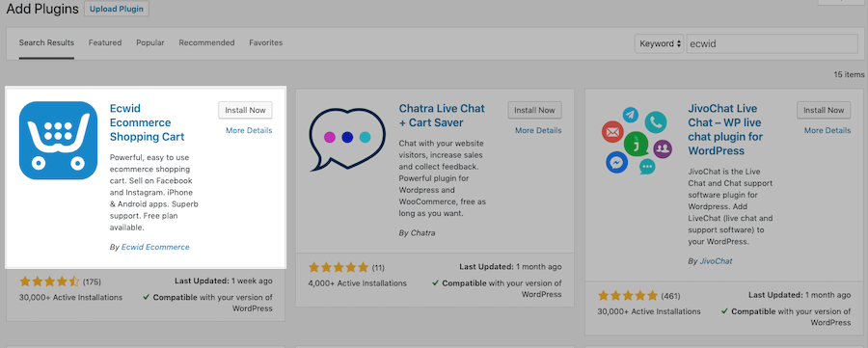Click 'Add Plugins' page heading
Image resolution: width=868 pixels, height=348 pixels.
[42, 10]
